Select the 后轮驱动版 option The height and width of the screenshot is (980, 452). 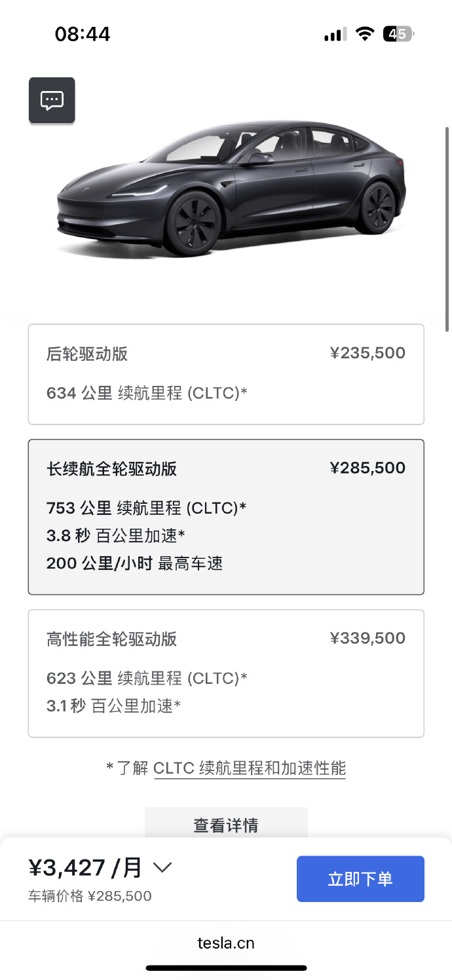[x=226, y=374]
